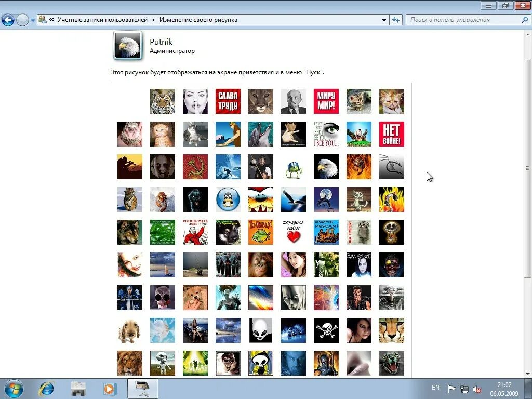Open the Windows Start menu
The width and height of the screenshot is (532, 399).
pos(14,389)
